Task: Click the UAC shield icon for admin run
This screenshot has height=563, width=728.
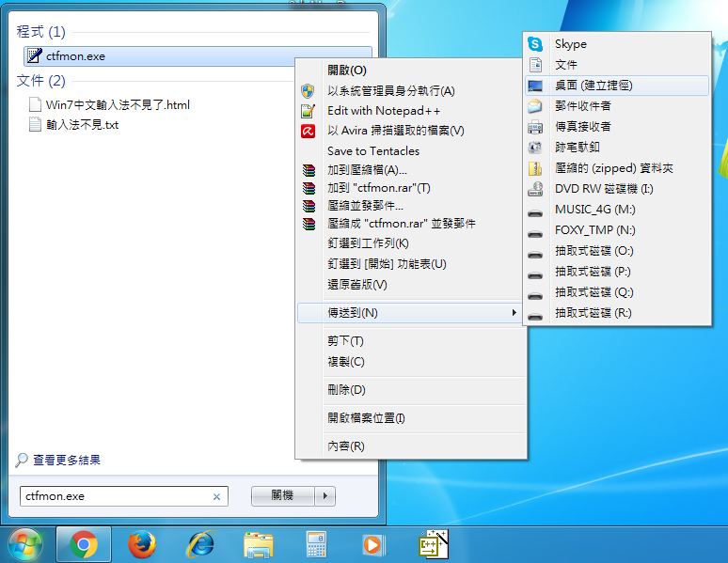Action: [308, 91]
